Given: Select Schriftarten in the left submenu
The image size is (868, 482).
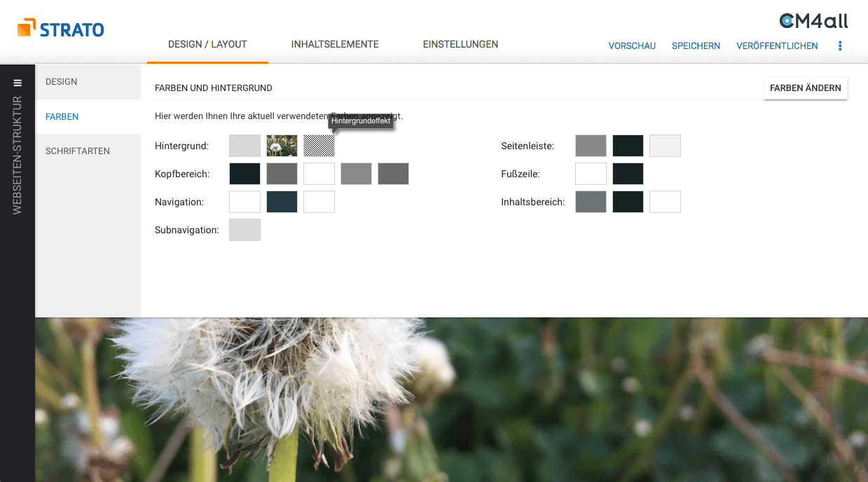Looking at the screenshot, I should (88, 151).
